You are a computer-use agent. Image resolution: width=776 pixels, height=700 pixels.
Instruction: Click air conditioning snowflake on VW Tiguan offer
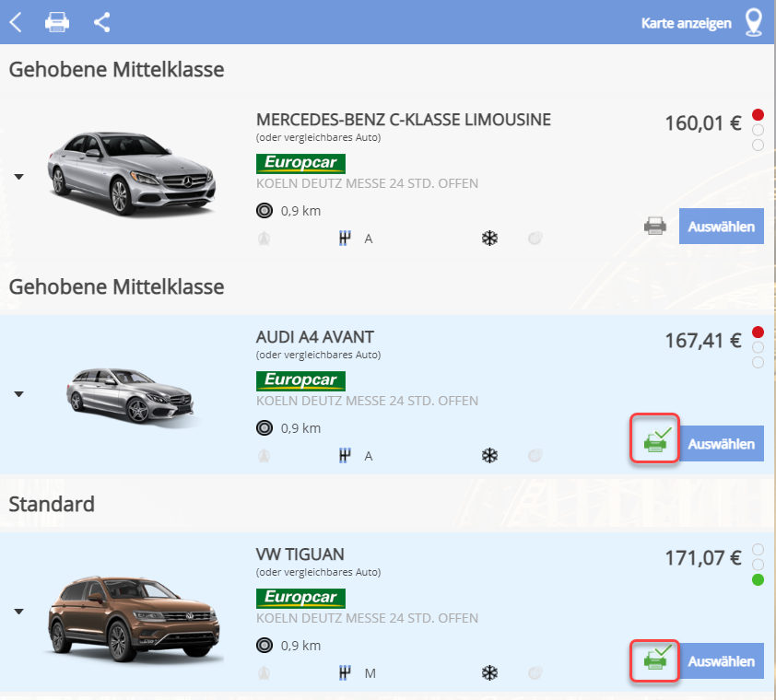489,672
